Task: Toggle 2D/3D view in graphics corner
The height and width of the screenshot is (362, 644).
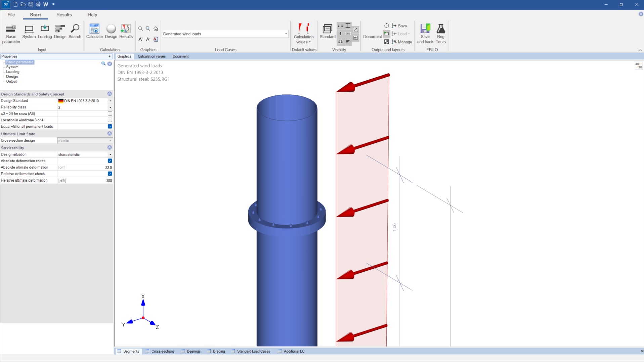Action: [638, 65]
